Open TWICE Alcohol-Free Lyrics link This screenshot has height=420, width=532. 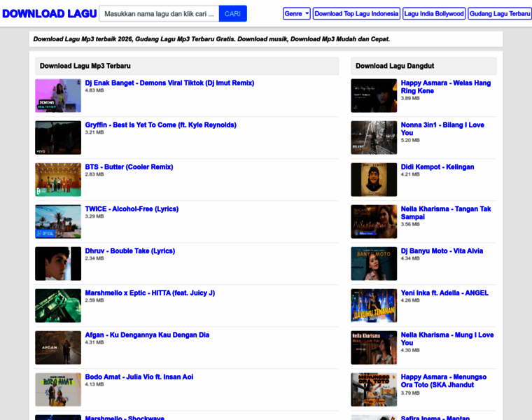[x=132, y=209]
